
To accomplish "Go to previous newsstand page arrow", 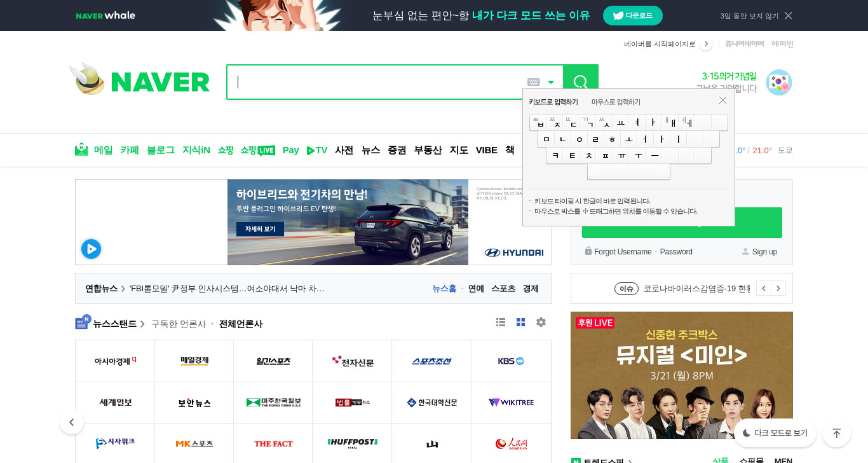I will tap(72, 422).
